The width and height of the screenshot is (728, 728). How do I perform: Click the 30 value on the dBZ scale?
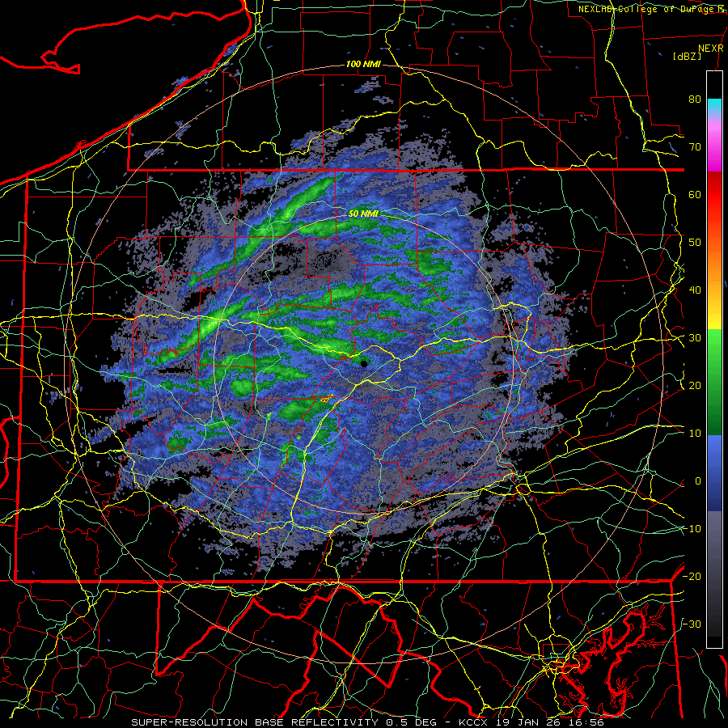tap(695, 338)
